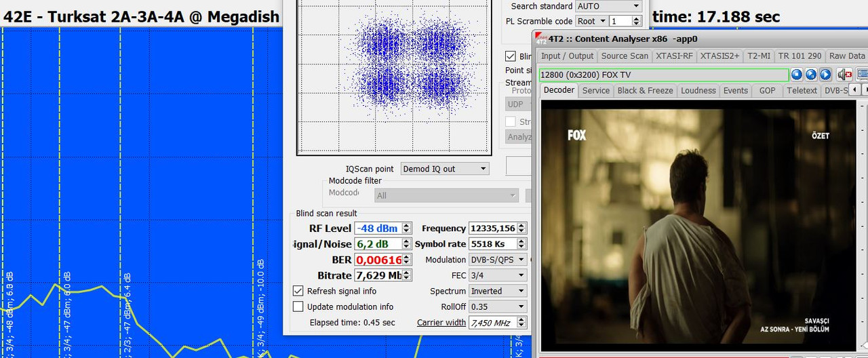Select the Events tab
This screenshot has height=358, width=868.
point(735,90)
